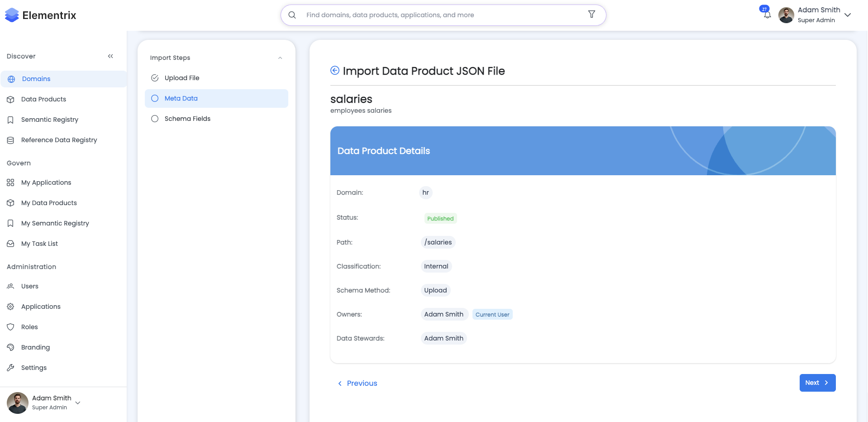868x422 pixels.
Task: Click the salaries product title
Action: coord(351,99)
